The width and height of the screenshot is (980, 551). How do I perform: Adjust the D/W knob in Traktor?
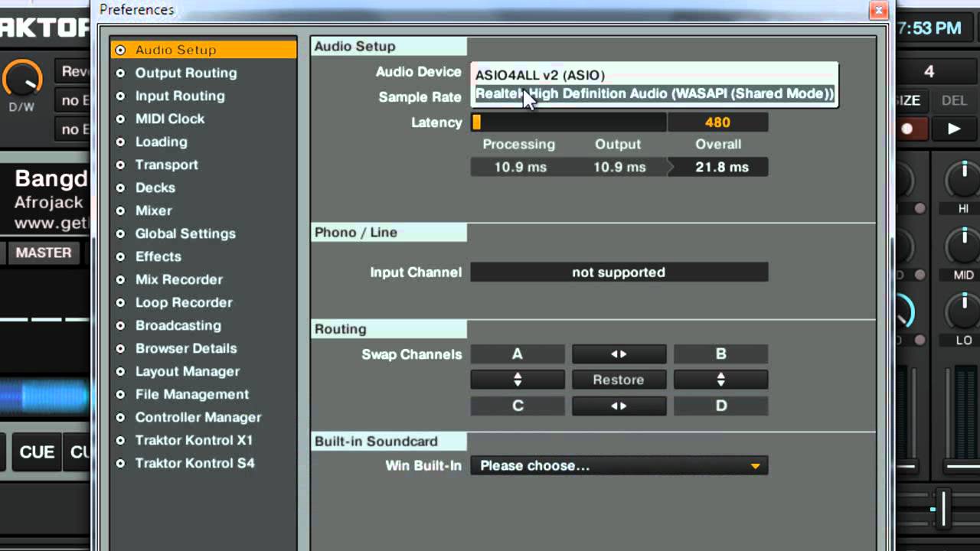pos(22,79)
